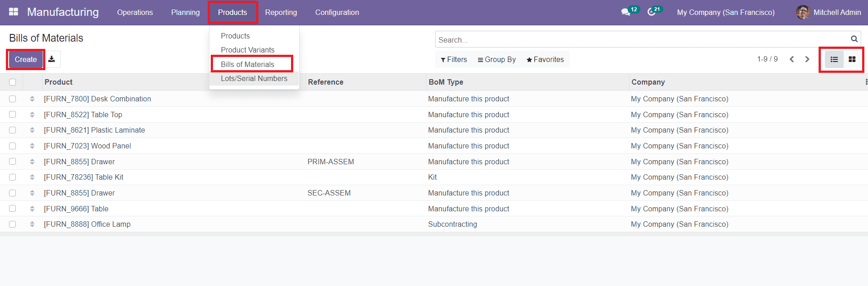The height and width of the screenshot is (286, 868).
Task: Open the conversations icon with badge 12
Action: coord(626,12)
